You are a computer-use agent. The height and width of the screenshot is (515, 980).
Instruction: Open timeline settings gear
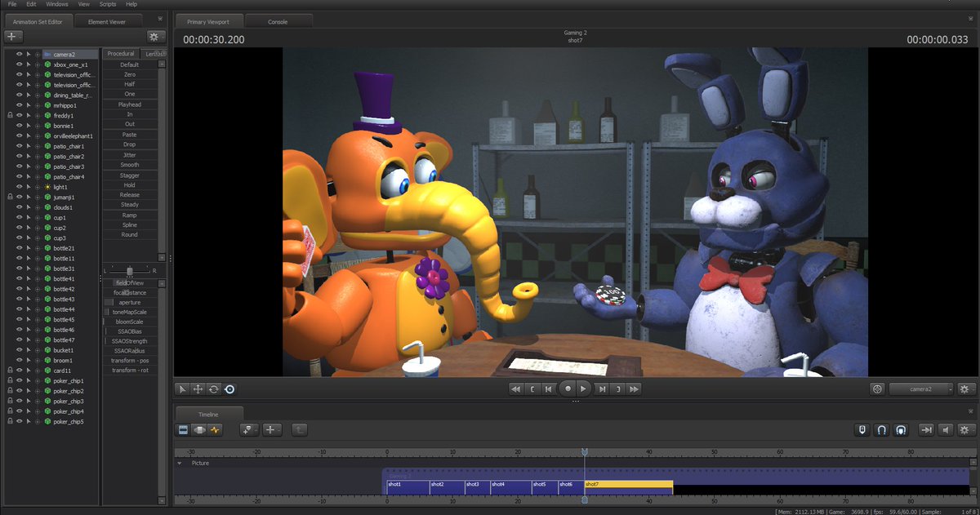[x=966, y=429]
